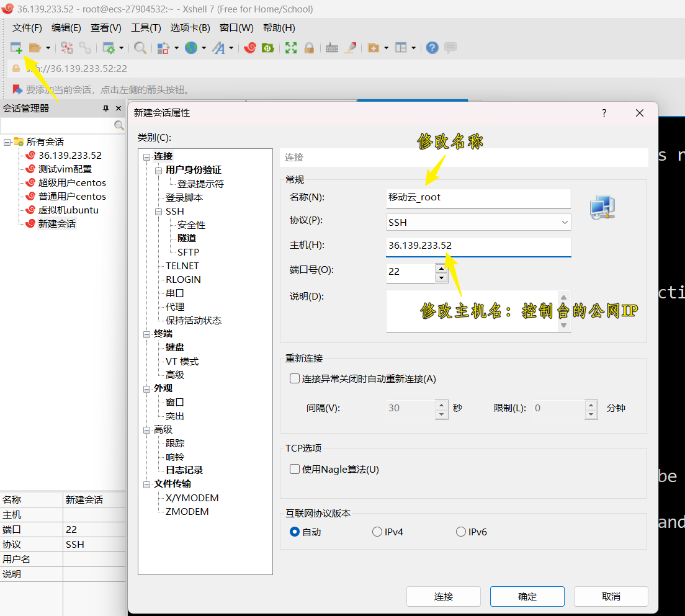Viewport: 685px width, 616px height.
Task: Click the magnifier find icon in toolbar
Action: tap(140, 48)
